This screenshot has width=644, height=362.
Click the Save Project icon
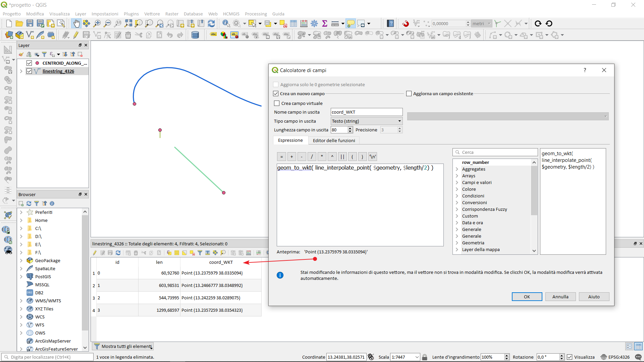coord(30,23)
